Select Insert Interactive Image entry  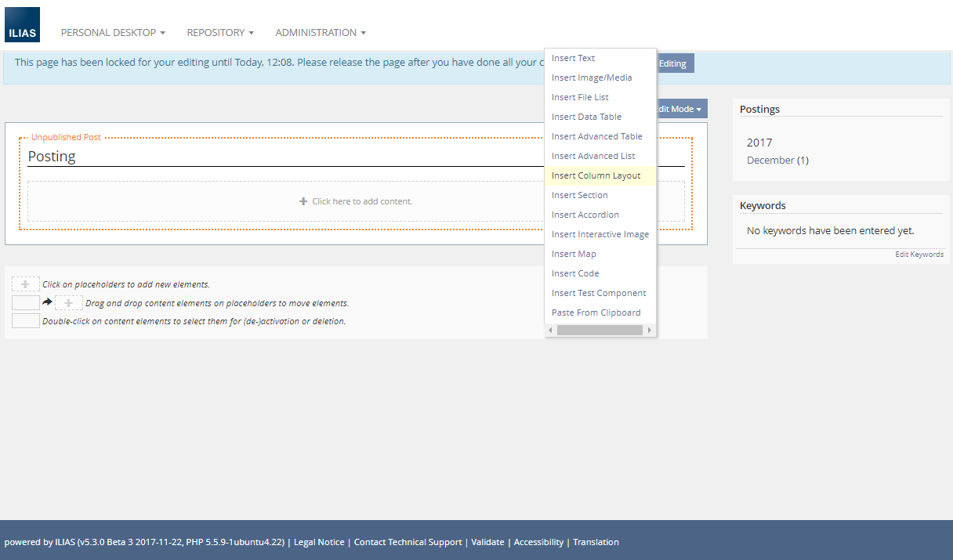[x=600, y=234]
